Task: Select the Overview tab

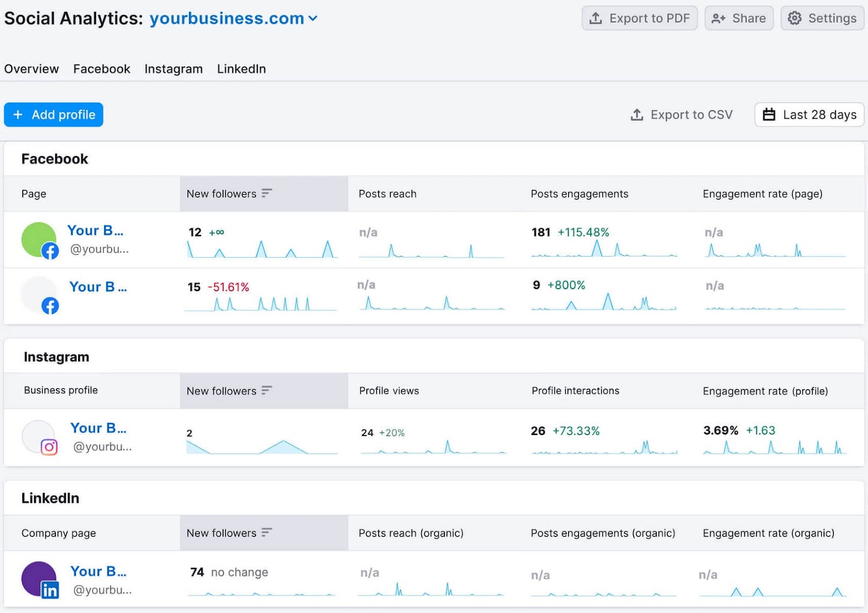Action: (x=31, y=69)
